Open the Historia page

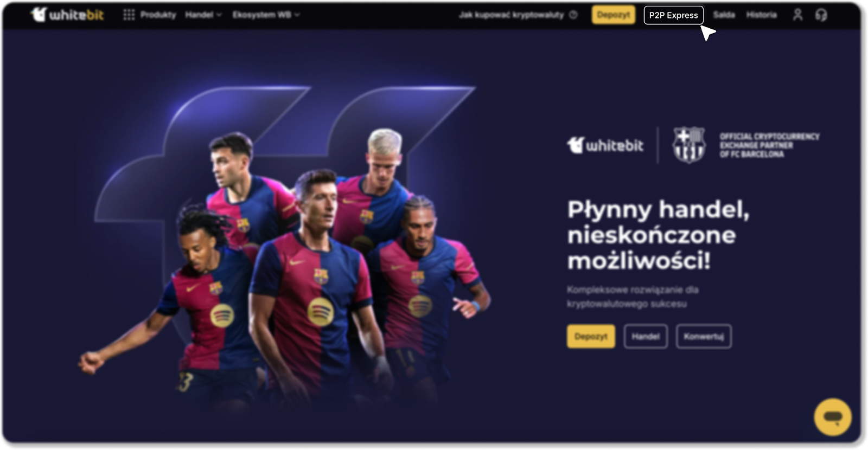[761, 15]
